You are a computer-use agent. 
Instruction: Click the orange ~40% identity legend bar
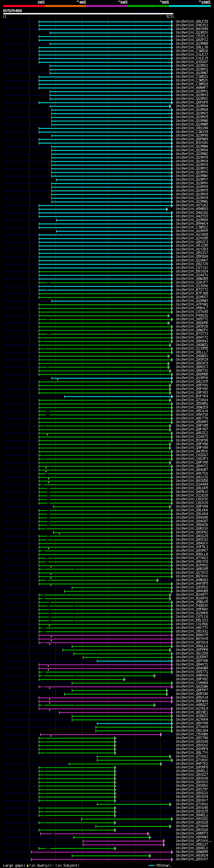click(66, 6)
